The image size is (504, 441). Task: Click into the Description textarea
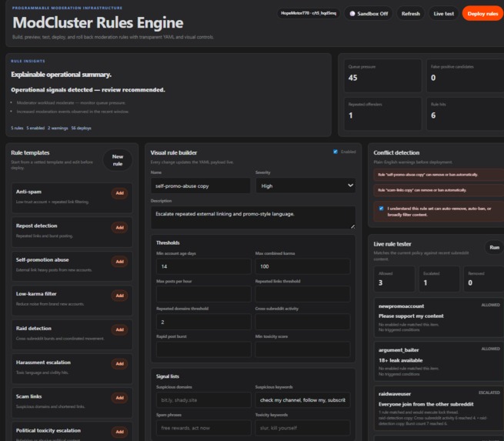point(253,218)
